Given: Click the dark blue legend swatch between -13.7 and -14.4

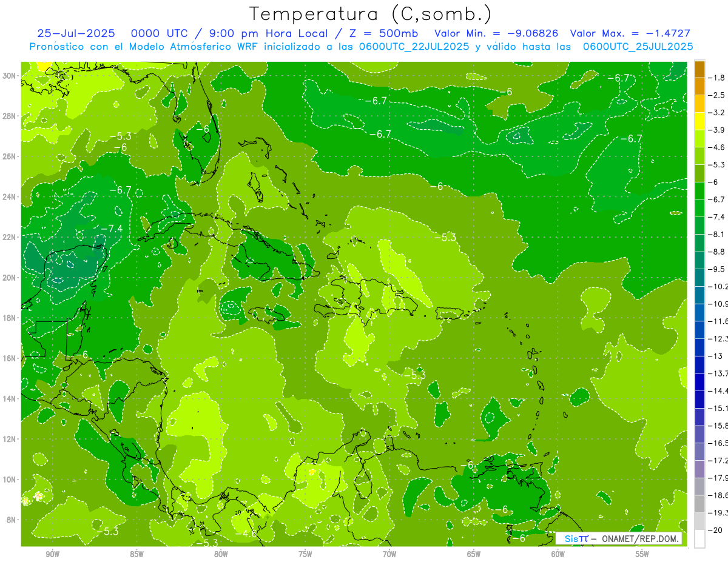Looking at the screenshot, I should [x=699, y=382].
